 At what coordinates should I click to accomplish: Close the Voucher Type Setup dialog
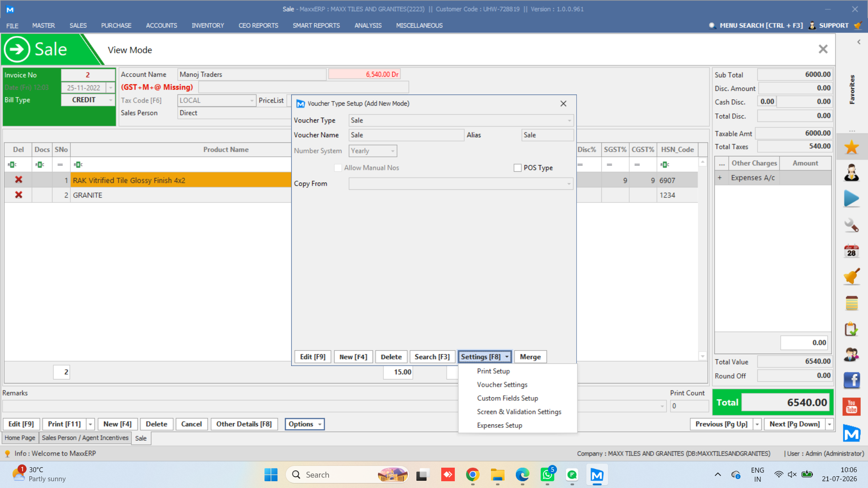pos(563,103)
